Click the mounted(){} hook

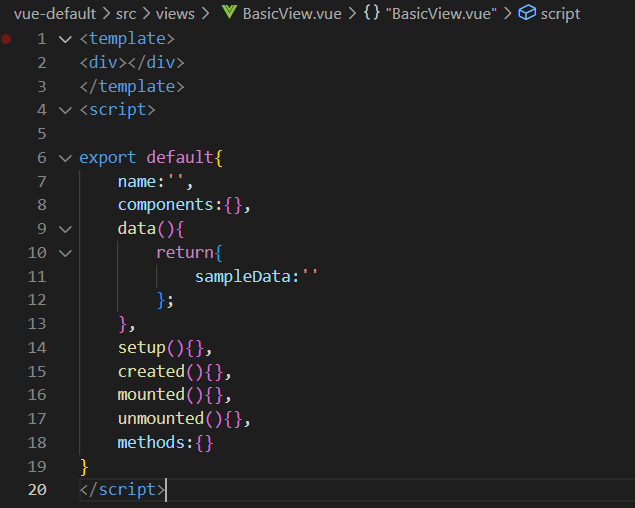[x=175, y=395]
